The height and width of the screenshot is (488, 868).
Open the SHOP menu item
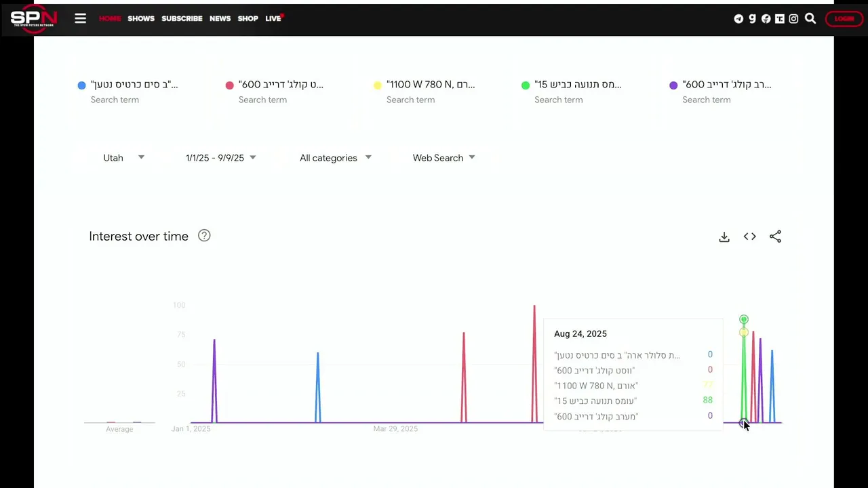point(248,18)
